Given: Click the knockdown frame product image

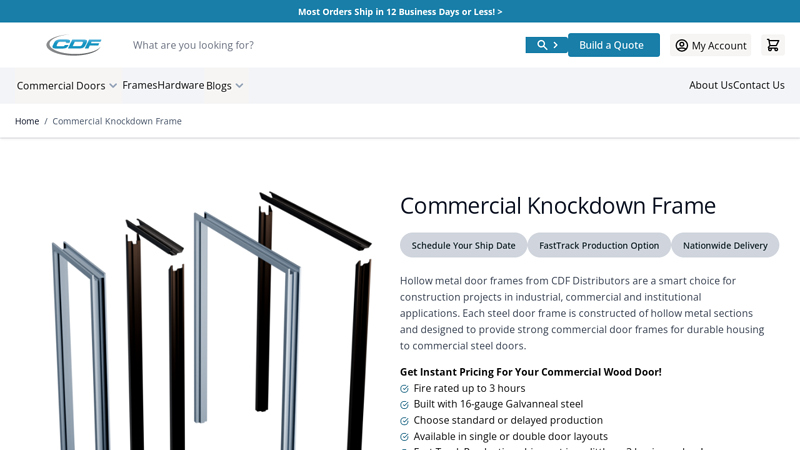Looking at the screenshot, I should click(212, 320).
